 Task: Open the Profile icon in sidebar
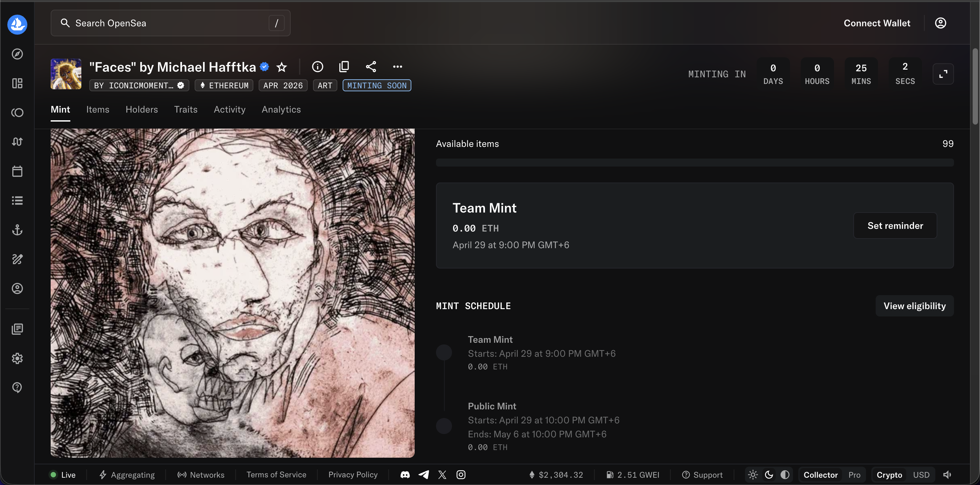click(17, 288)
